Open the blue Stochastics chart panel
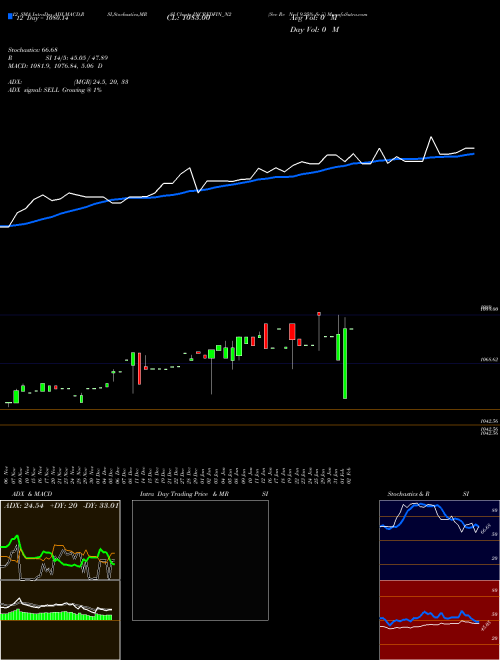The image size is (500, 660). pos(439,540)
